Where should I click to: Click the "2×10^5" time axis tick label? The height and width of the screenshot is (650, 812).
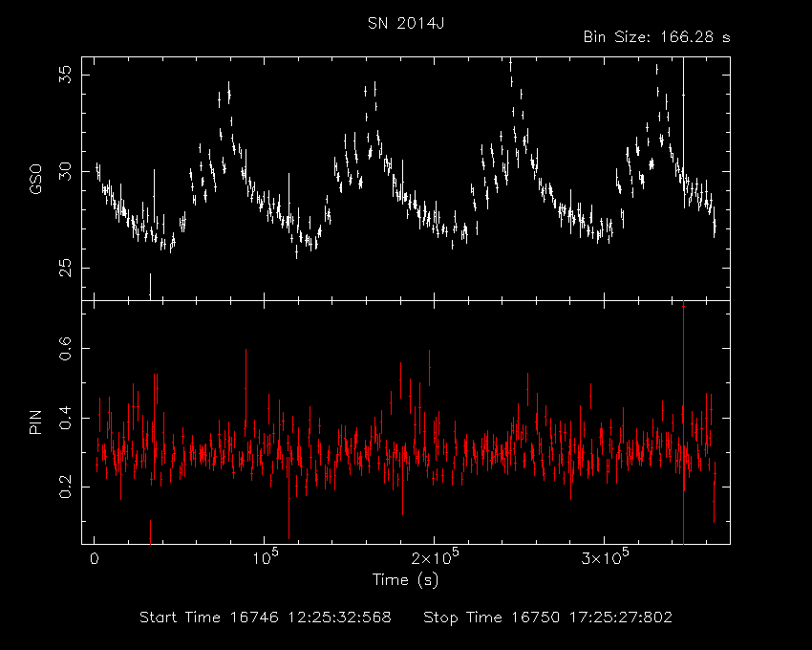point(435,557)
